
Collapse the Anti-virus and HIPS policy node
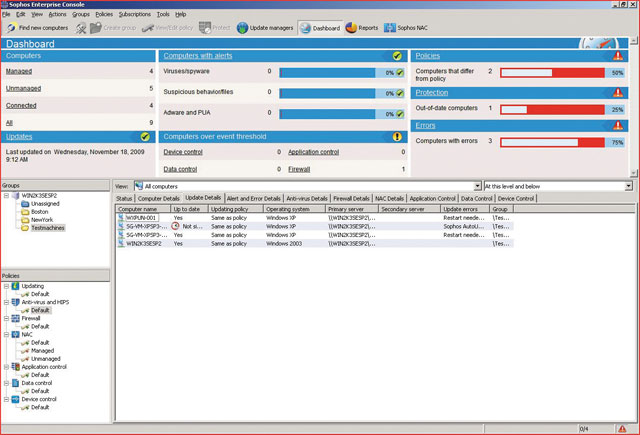point(7,302)
